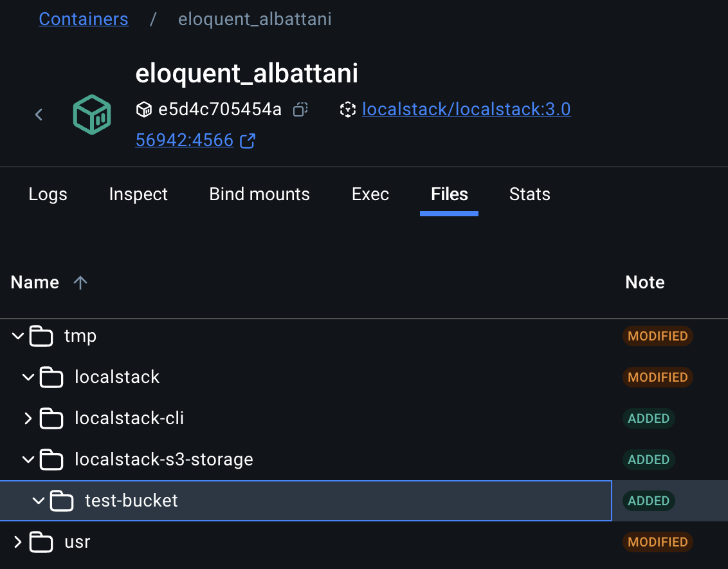Image resolution: width=728 pixels, height=569 pixels.
Task: Click the container ID cube icon
Action: (144, 110)
